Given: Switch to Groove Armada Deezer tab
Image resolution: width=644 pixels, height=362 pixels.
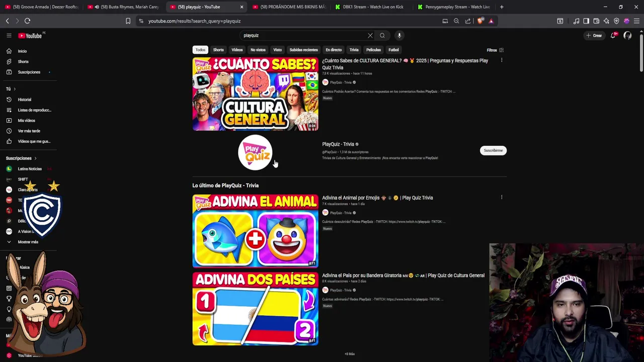Looking at the screenshot, I should tap(42, 7).
